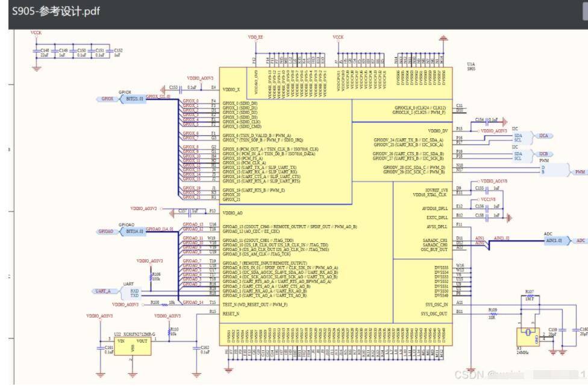The width and height of the screenshot is (588, 387).
Task: Click the RESET_N pin name
Action: click(x=231, y=314)
